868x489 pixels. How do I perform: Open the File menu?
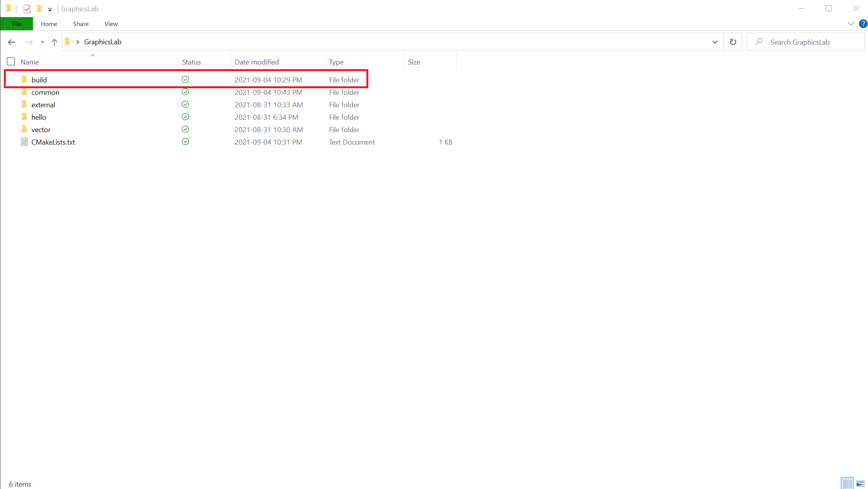coord(17,24)
